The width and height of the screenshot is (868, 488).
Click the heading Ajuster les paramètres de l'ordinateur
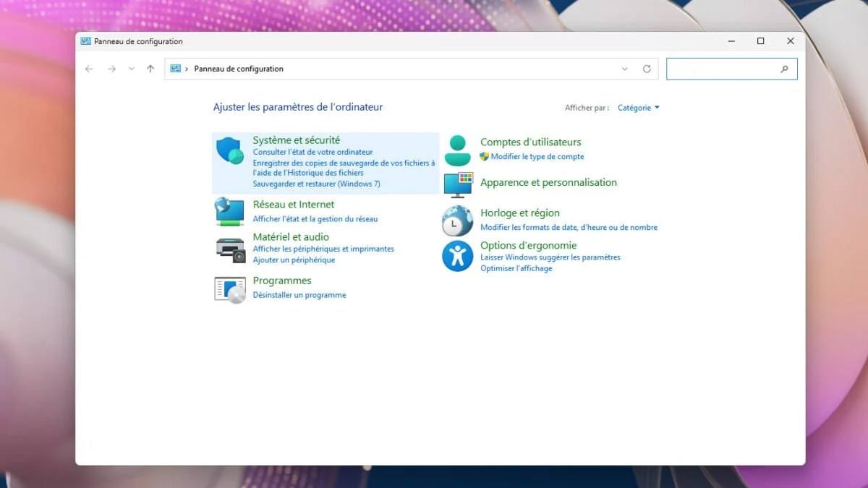pos(298,107)
